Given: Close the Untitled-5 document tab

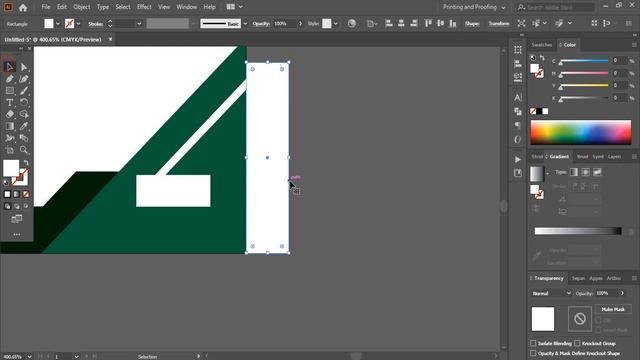Looking at the screenshot, I should (x=110, y=39).
